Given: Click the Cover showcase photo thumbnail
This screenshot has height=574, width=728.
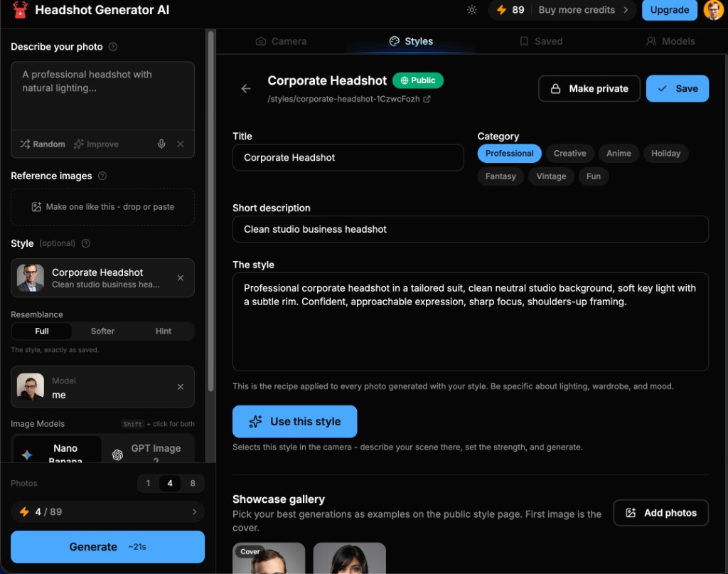Looking at the screenshot, I should tap(269, 558).
